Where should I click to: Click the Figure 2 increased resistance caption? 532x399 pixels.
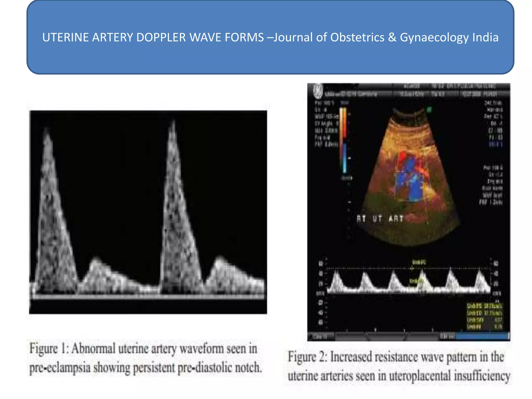point(399,366)
